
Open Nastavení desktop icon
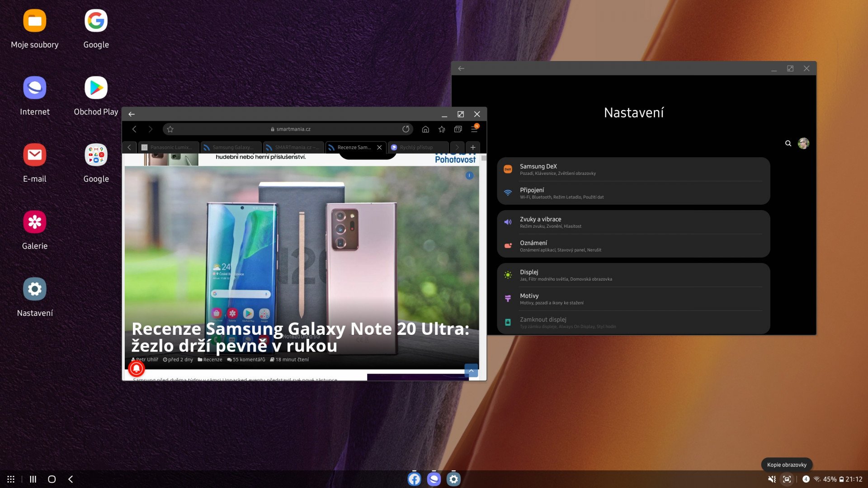35,289
